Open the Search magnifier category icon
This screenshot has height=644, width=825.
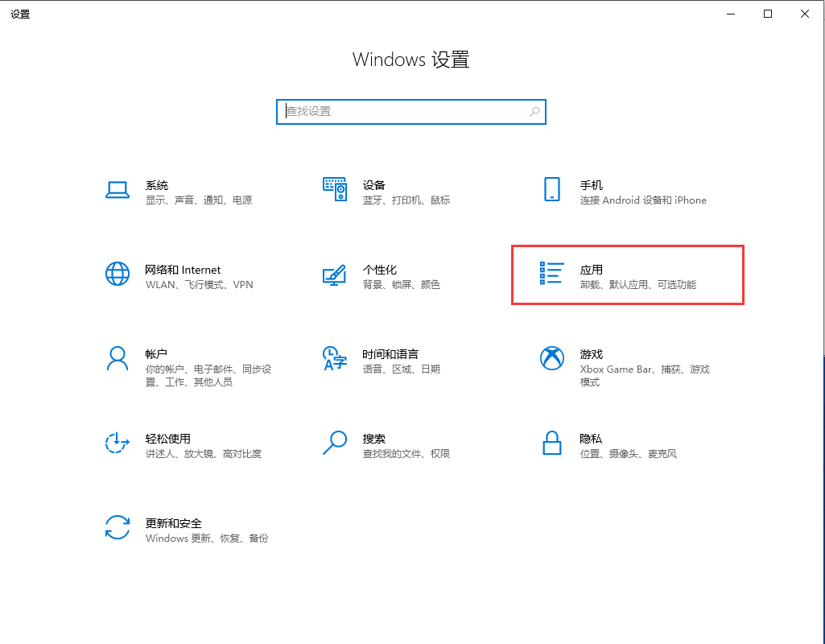click(335, 443)
